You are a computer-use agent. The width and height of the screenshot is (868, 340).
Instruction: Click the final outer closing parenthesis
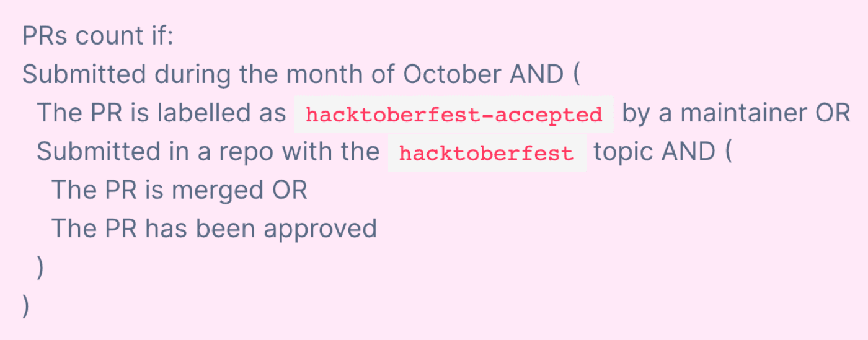coord(25,307)
